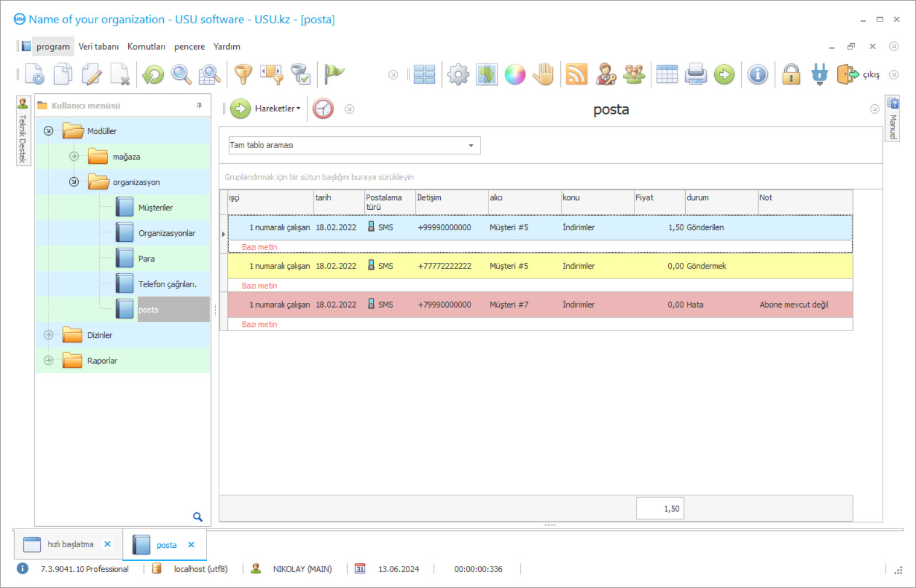Viewport: 916px width, 588px height.
Task: Collapse the organizasyon folder expander
Action: click(73, 182)
